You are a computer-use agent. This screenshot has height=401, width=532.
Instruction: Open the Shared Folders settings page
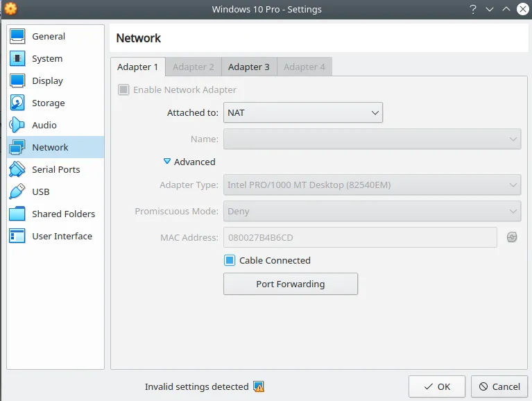55,214
